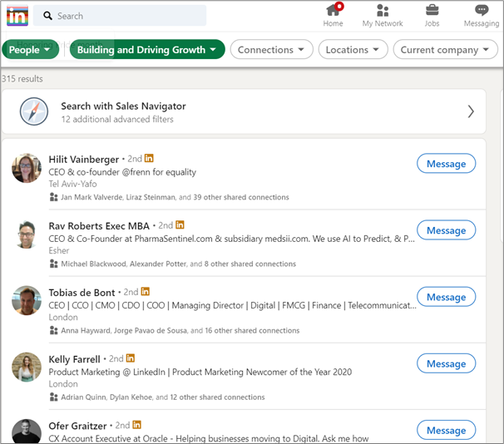The height and width of the screenshot is (444, 504).
Task: View Hilit Vainberger's 39 shared connections
Action: coord(175,197)
